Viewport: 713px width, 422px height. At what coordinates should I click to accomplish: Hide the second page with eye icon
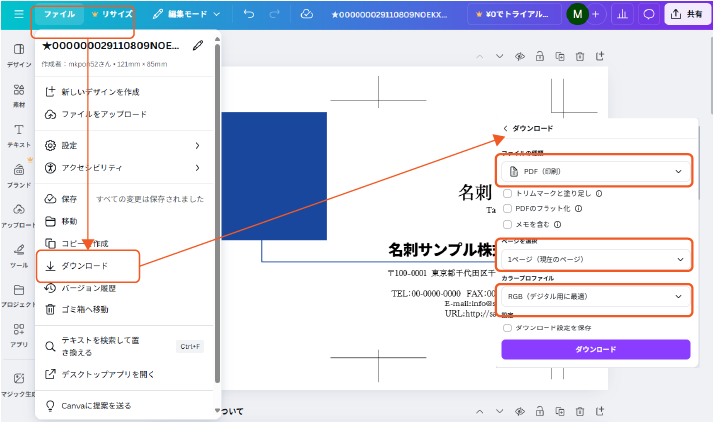[520, 412]
